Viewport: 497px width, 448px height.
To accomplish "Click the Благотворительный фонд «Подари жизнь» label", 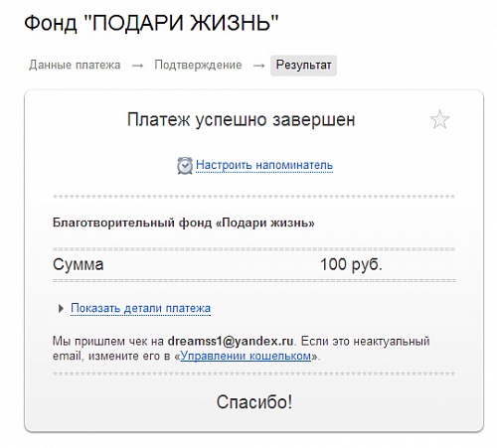I will tap(184, 223).
